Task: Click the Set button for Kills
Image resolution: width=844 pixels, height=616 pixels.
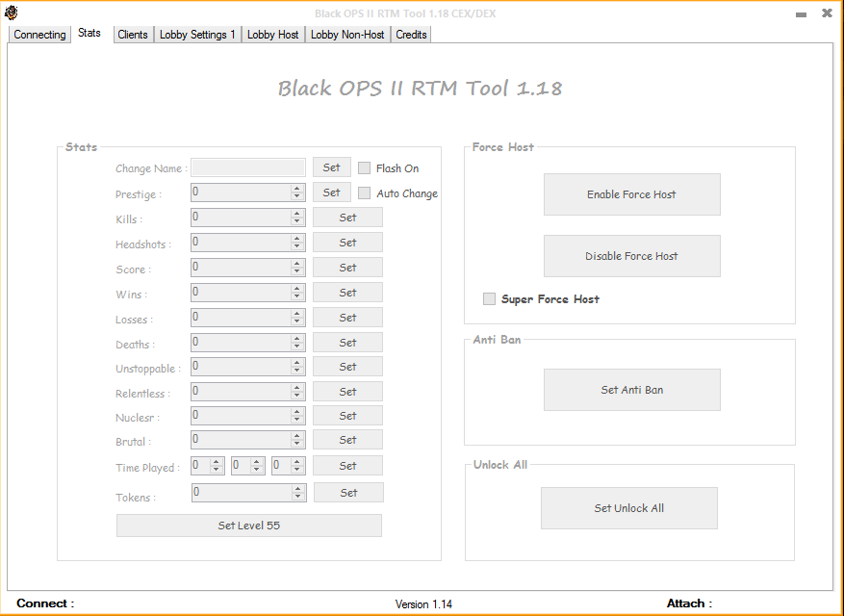Action: click(x=347, y=218)
